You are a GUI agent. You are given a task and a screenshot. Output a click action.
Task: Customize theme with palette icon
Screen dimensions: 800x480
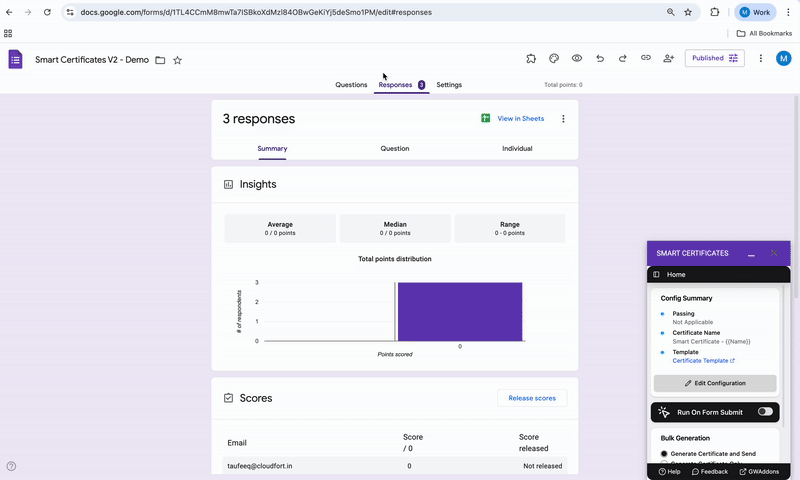[x=554, y=58]
